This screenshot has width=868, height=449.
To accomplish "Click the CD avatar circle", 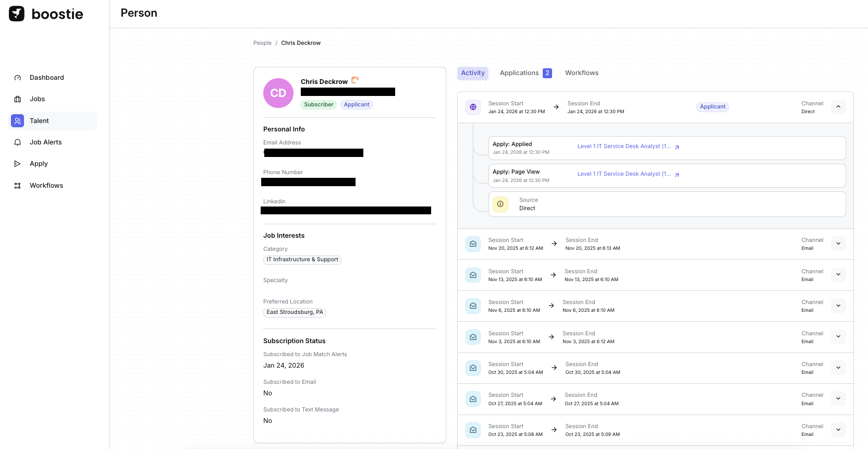I will point(278,93).
